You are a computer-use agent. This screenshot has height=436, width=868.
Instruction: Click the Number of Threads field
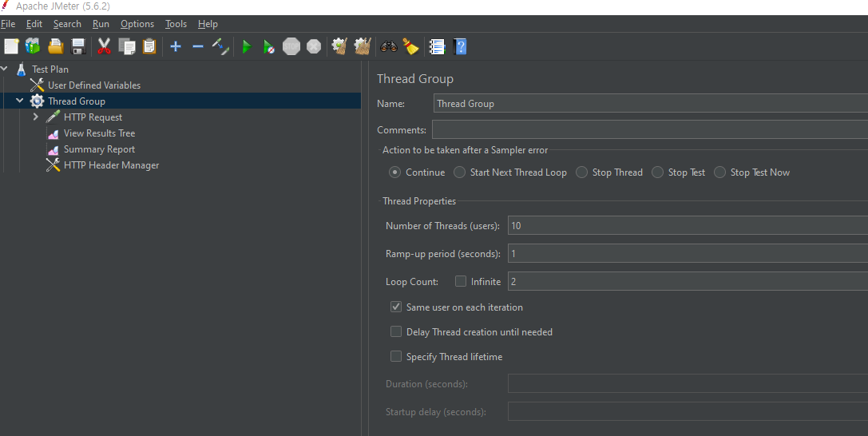click(688, 226)
